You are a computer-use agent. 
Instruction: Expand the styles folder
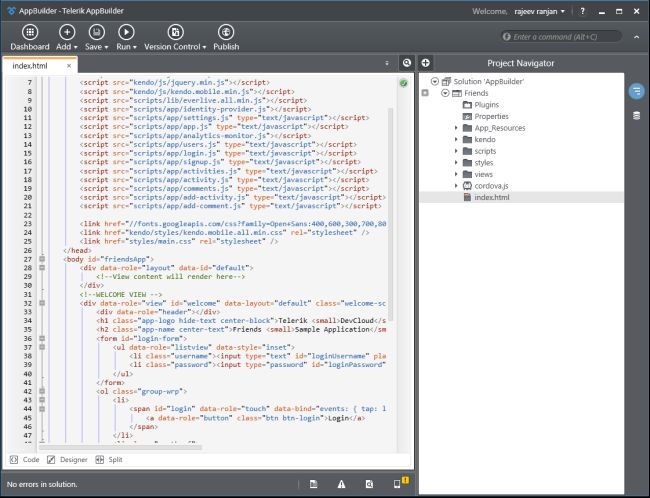coord(456,163)
